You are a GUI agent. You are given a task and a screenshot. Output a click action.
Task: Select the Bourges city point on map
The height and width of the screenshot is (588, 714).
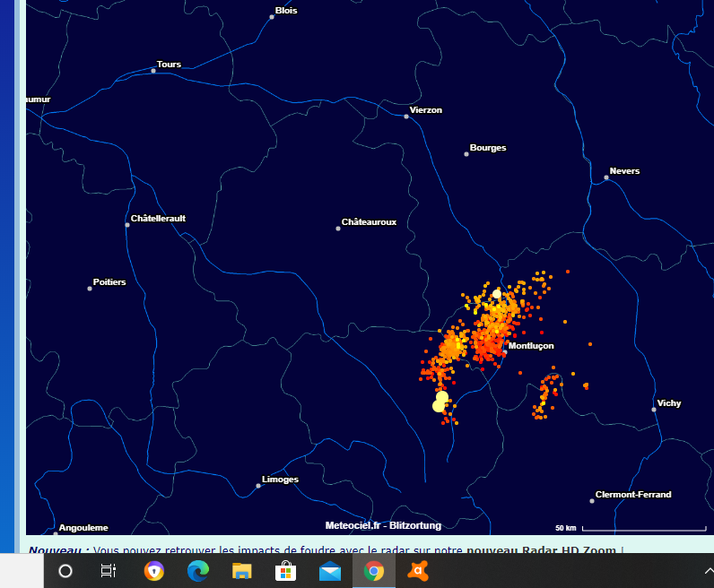click(466, 154)
